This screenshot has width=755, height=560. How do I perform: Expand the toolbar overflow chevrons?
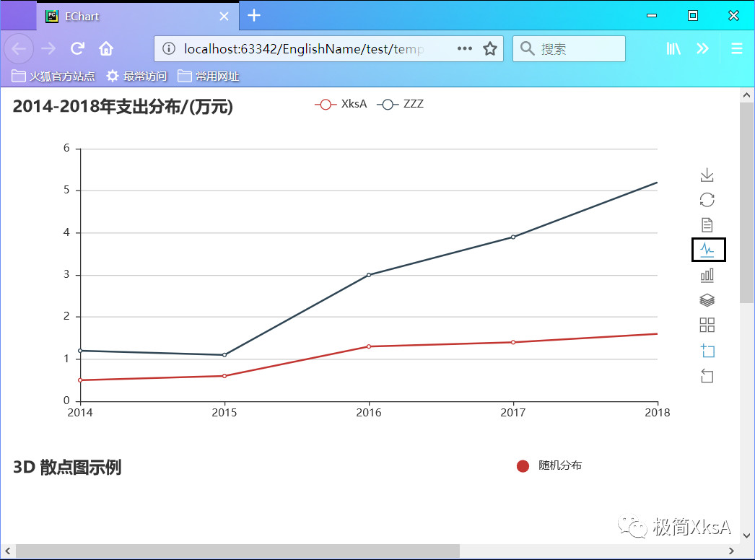coord(702,48)
